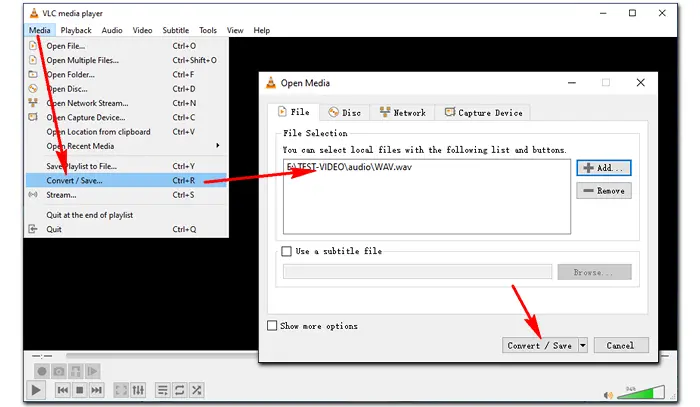The width and height of the screenshot is (700, 407).
Task: Click the Record button in VLC toolbar
Action: click(x=42, y=371)
